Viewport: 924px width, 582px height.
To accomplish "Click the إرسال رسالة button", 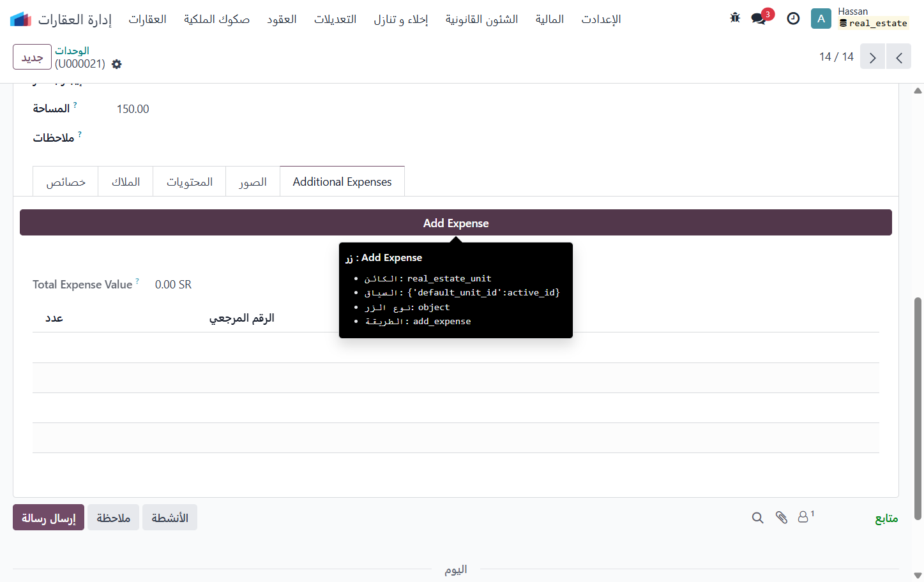I will point(49,518).
